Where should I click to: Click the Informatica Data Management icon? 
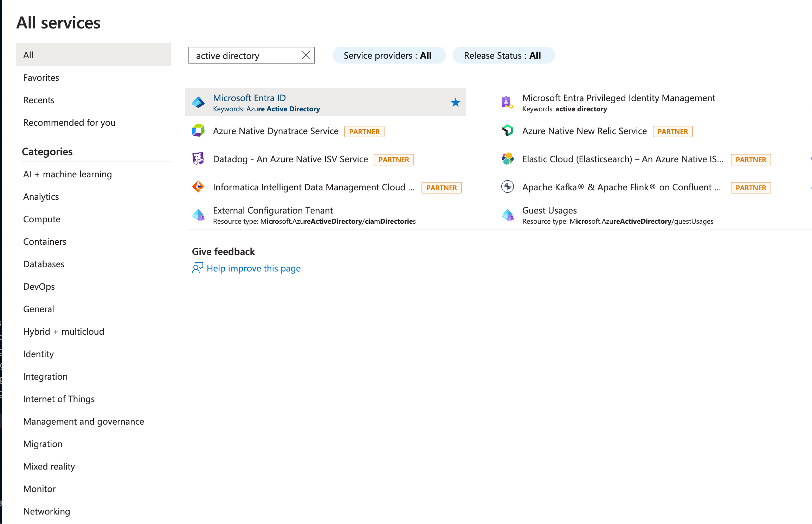point(198,187)
